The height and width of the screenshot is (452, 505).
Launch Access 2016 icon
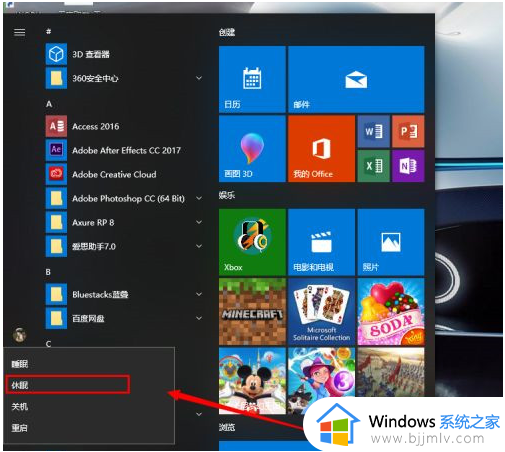[56, 126]
